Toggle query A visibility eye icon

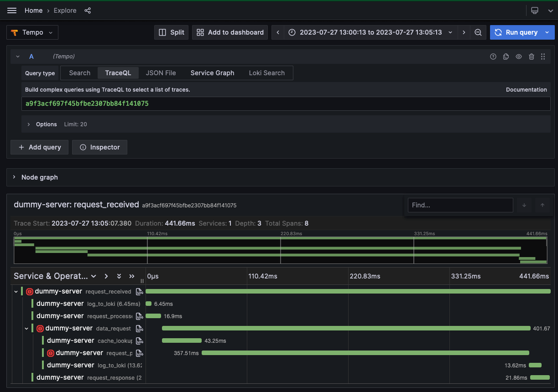coord(519,57)
